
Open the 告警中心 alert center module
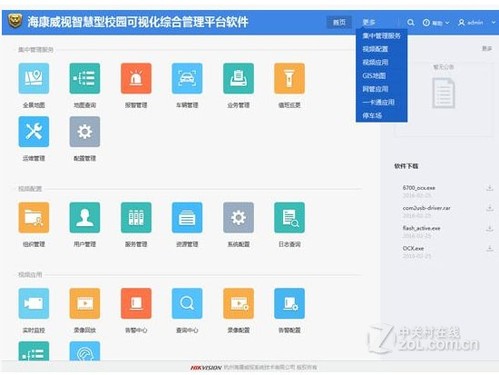[136, 303]
